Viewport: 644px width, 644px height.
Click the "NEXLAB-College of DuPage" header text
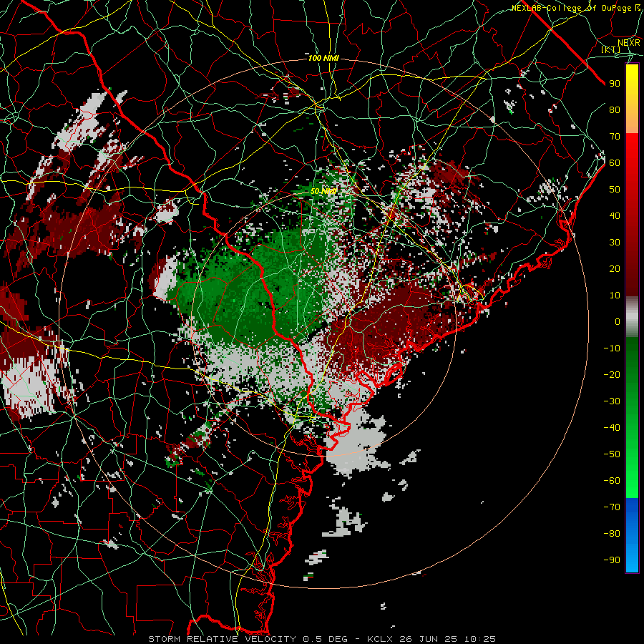click(572, 8)
